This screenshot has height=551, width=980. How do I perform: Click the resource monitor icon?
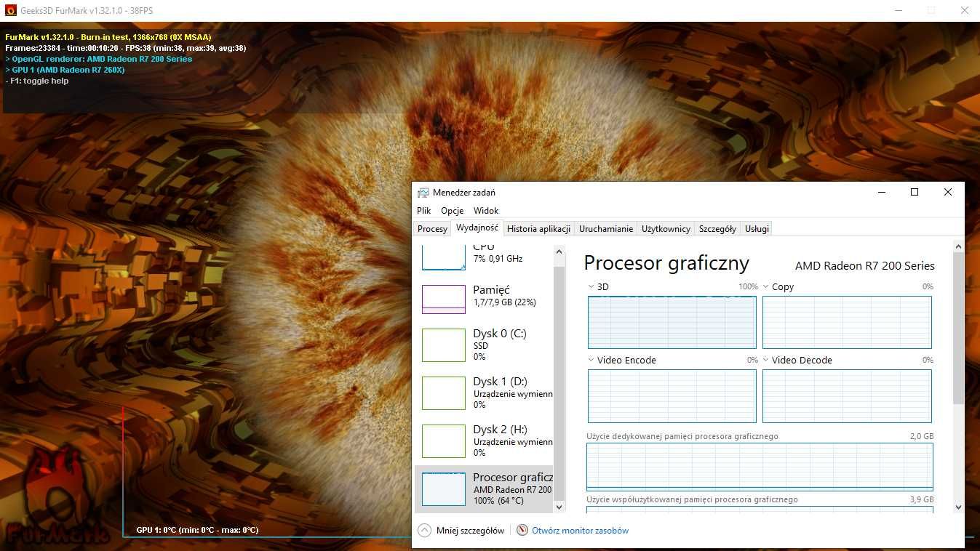[522, 531]
